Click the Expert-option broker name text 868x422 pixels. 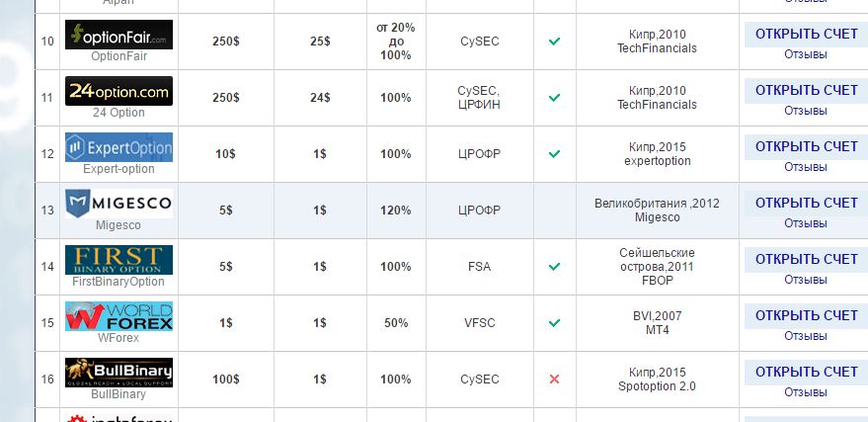[119, 169]
